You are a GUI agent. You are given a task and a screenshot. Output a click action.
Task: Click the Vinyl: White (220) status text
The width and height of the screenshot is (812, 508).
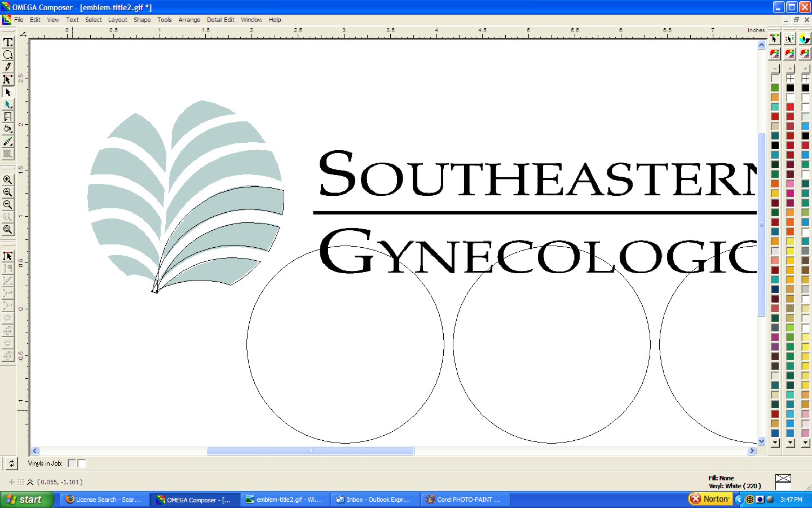point(735,486)
